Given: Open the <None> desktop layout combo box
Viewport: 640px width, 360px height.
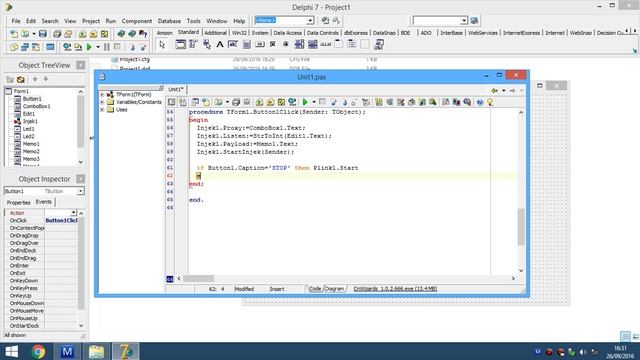Looking at the screenshot, I should coord(310,20).
